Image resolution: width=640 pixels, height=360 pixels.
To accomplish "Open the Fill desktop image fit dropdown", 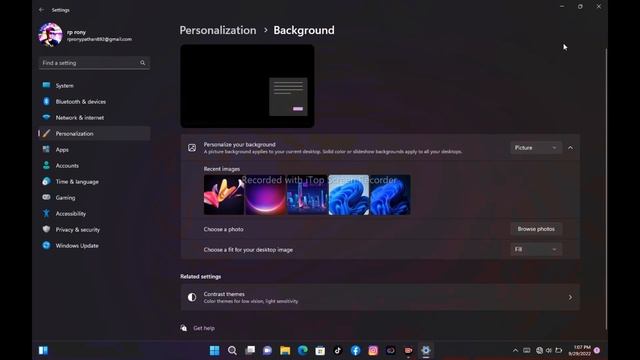I will coord(536,249).
